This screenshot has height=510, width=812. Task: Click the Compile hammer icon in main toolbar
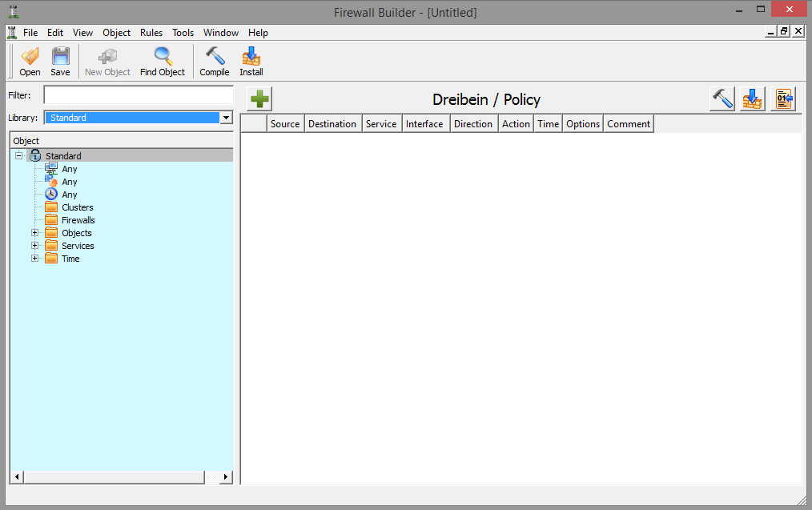(x=215, y=61)
